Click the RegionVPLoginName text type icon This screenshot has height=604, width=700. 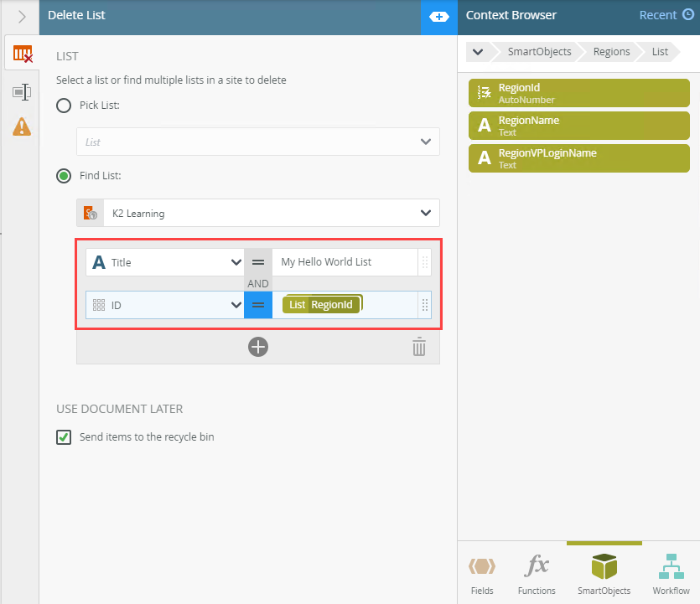[484, 158]
